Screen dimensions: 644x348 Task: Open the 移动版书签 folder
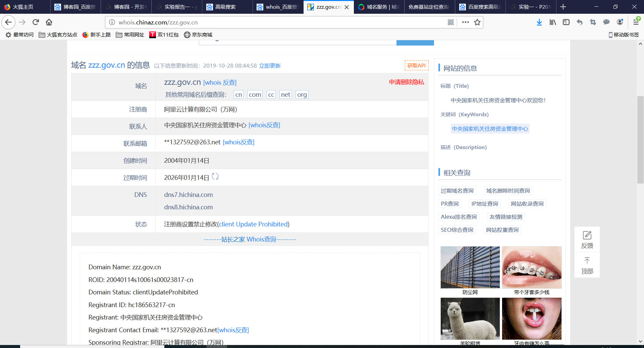coord(624,35)
